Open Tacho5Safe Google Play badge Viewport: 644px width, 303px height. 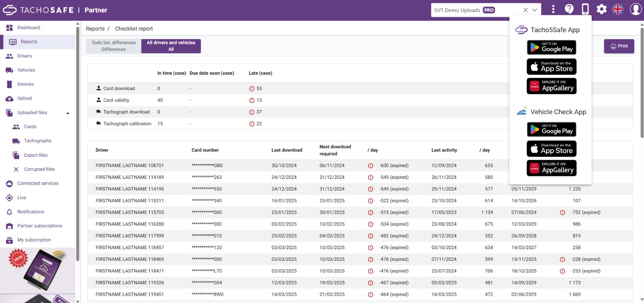[x=551, y=47]
